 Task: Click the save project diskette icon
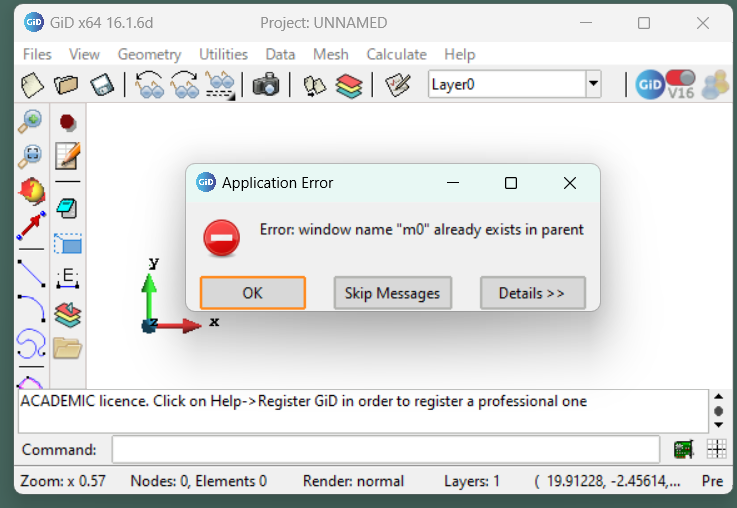100,85
